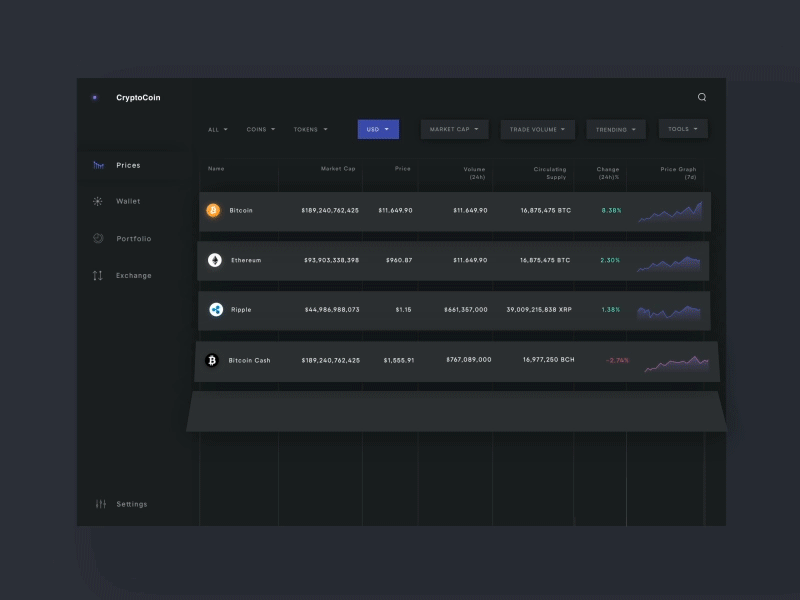The image size is (800, 600).
Task: Open the Coins filter tab
Action: 261,130
